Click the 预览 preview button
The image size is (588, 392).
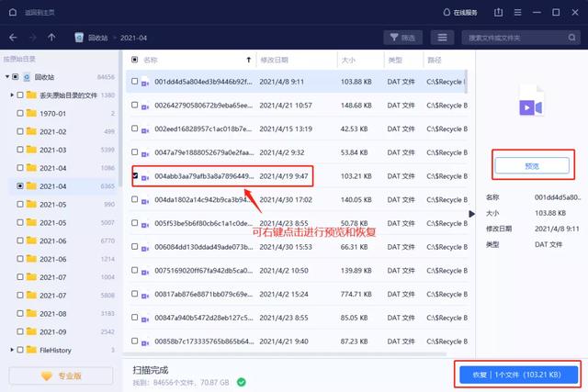coord(532,165)
